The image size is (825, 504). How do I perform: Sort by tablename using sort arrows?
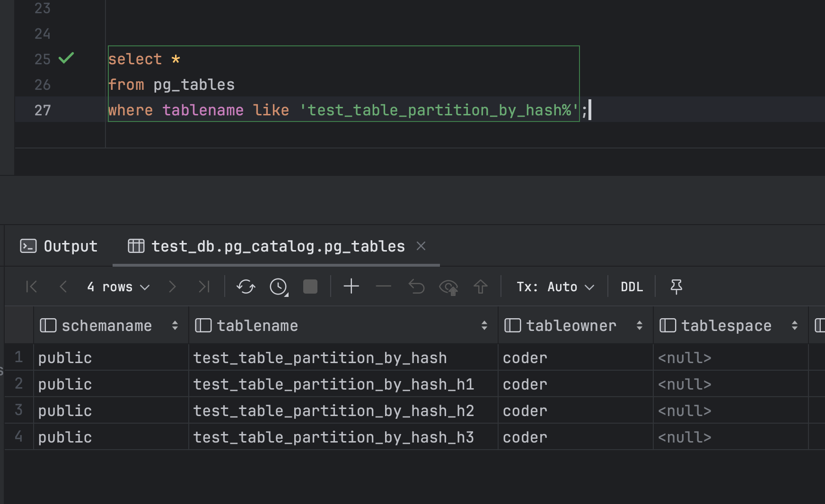[x=484, y=325]
